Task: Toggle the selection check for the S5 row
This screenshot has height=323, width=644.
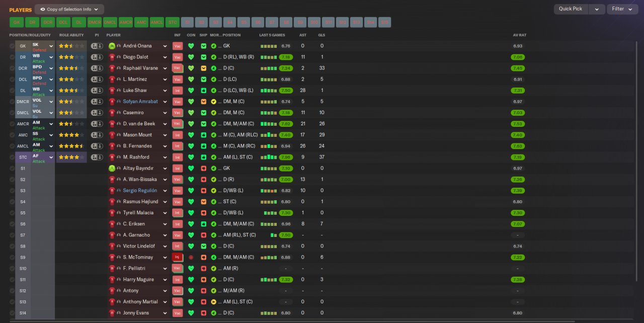Action: pyautogui.click(x=12, y=213)
